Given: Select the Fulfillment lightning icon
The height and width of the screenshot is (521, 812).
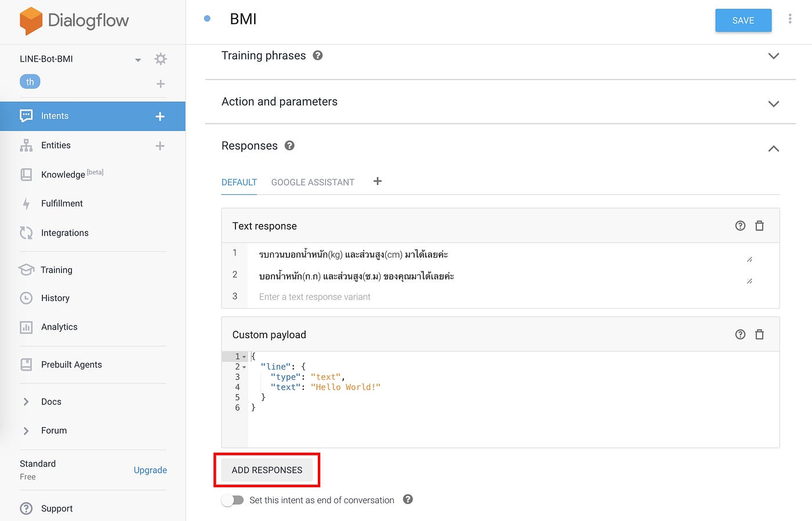Looking at the screenshot, I should coord(26,203).
